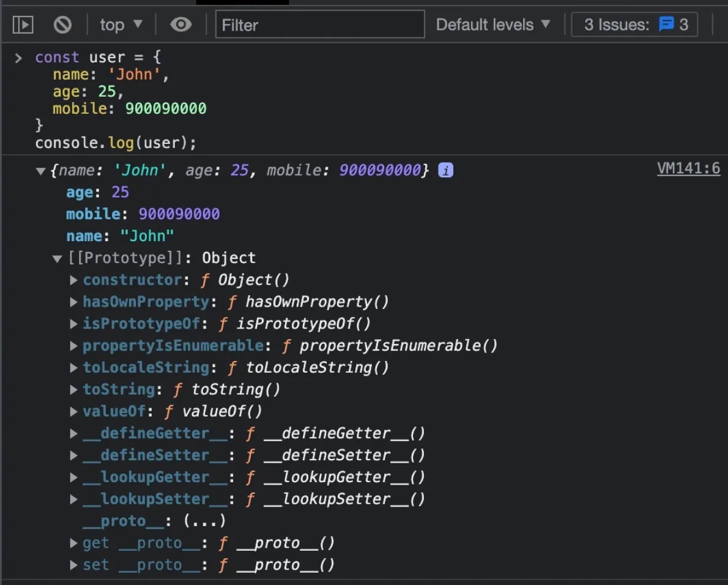Click the f icon next to constructor Object()

coord(204,280)
